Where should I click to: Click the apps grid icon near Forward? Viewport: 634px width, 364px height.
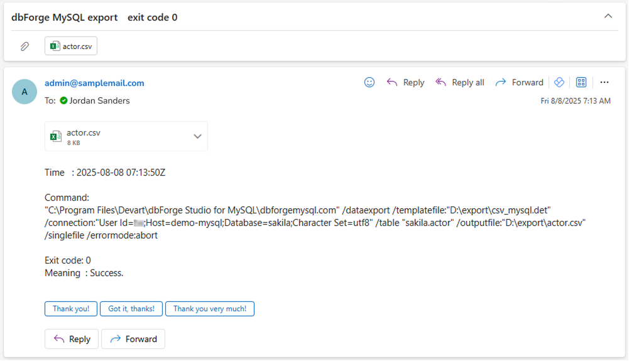581,82
